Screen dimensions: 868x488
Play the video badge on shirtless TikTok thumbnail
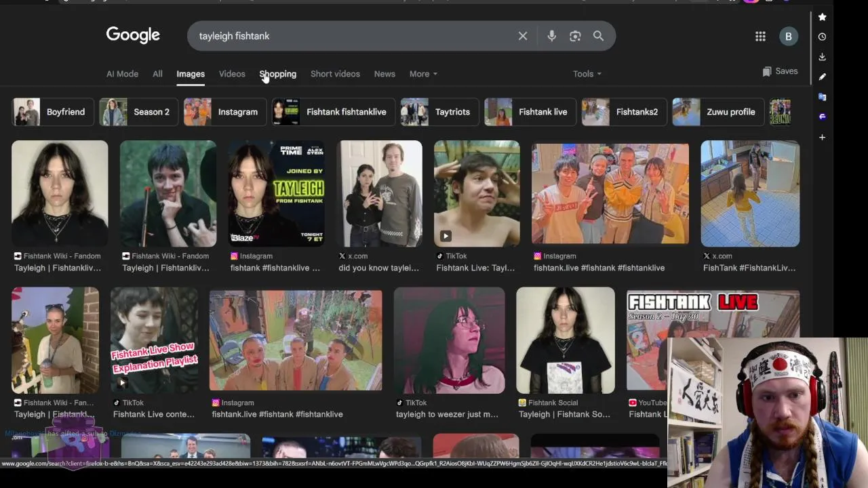coord(445,236)
